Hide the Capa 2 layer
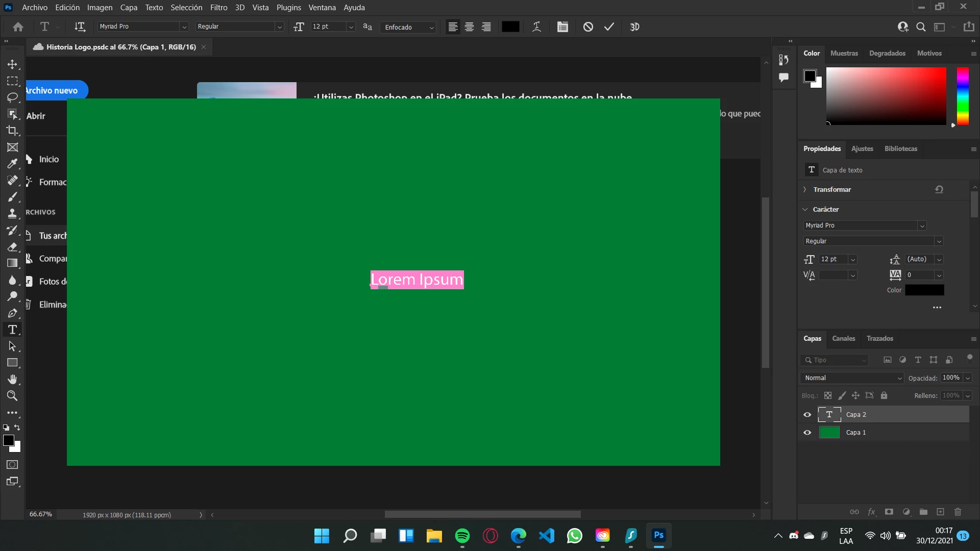Screen dimensions: 980x551 tap(807, 415)
